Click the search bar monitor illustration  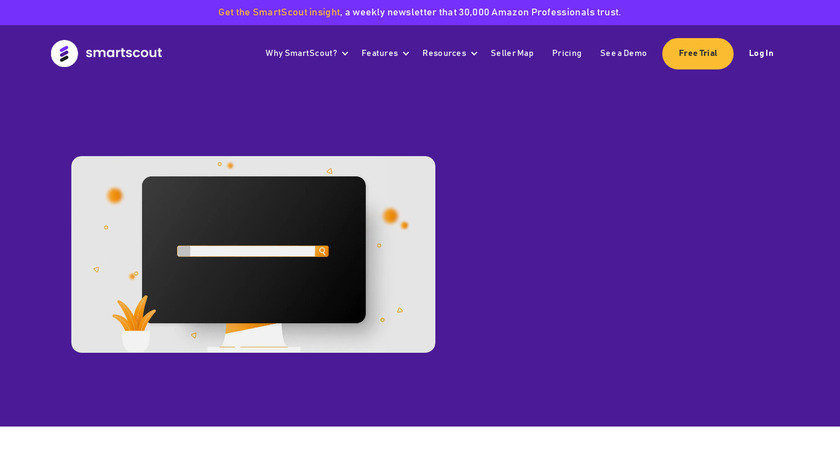tap(253, 254)
